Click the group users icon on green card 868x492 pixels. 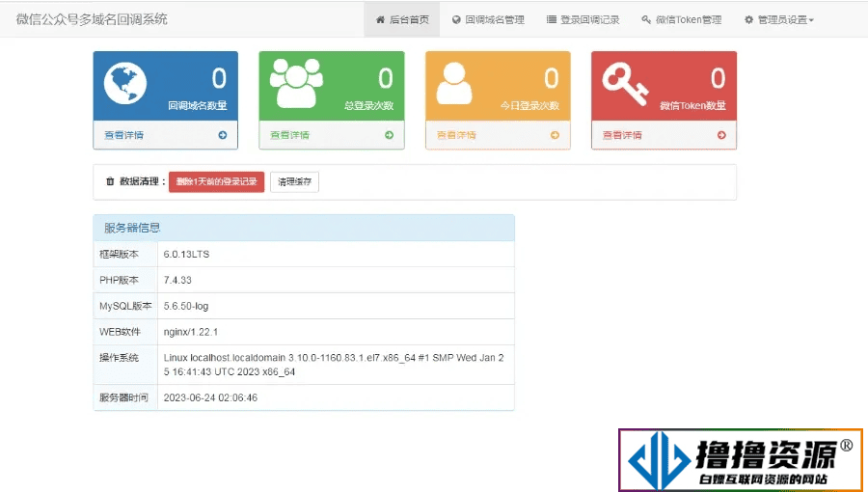pos(297,83)
